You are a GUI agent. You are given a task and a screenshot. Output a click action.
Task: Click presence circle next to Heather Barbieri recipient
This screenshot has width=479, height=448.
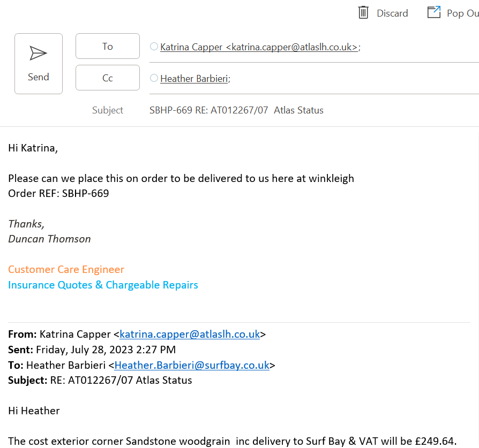[154, 78]
